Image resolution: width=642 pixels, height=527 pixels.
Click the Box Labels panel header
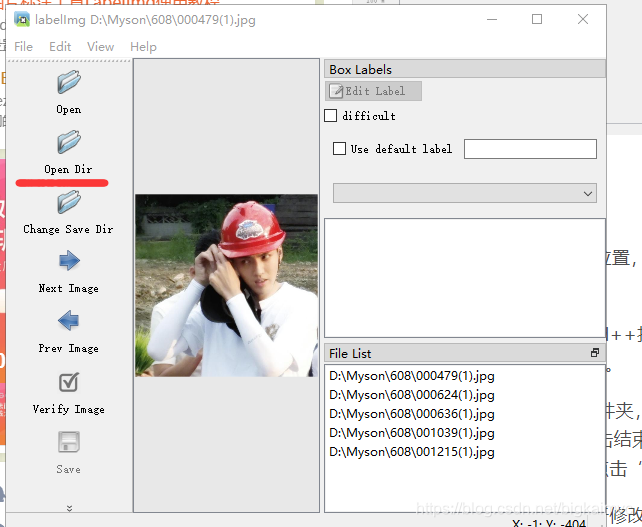[x=465, y=69]
